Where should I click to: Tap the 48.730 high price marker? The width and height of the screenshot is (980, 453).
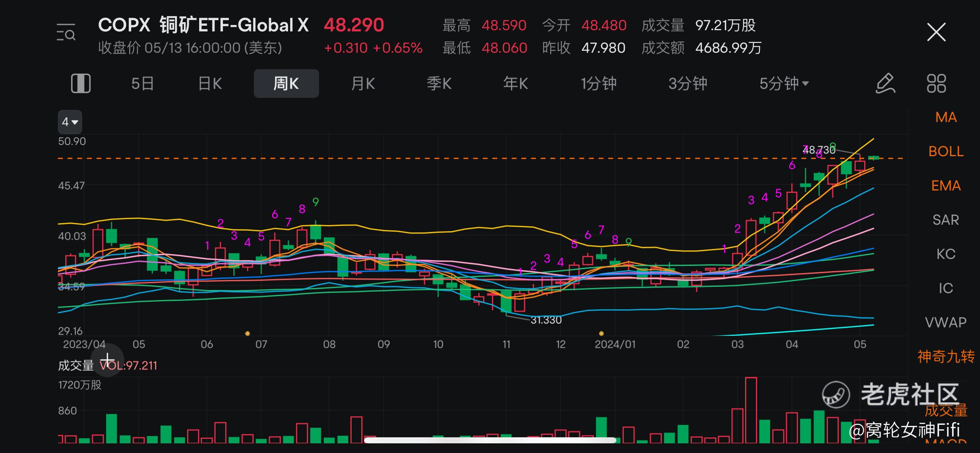(819, 150)
